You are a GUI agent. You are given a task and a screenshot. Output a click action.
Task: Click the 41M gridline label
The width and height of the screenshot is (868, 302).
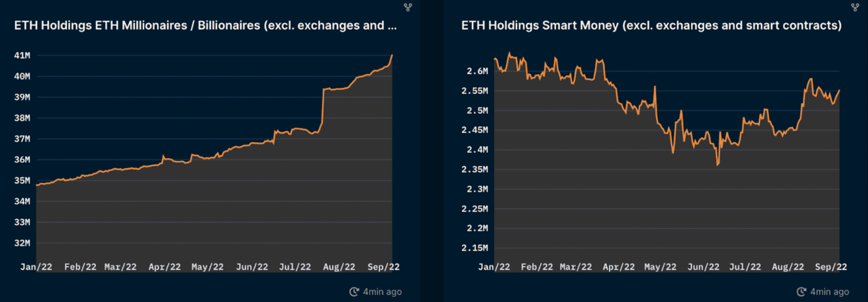(22, 55)
